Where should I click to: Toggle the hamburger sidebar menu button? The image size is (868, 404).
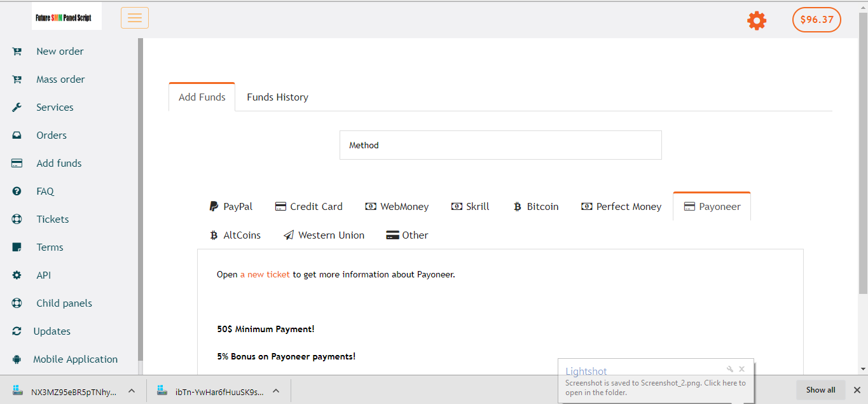[x=135, y=18]
